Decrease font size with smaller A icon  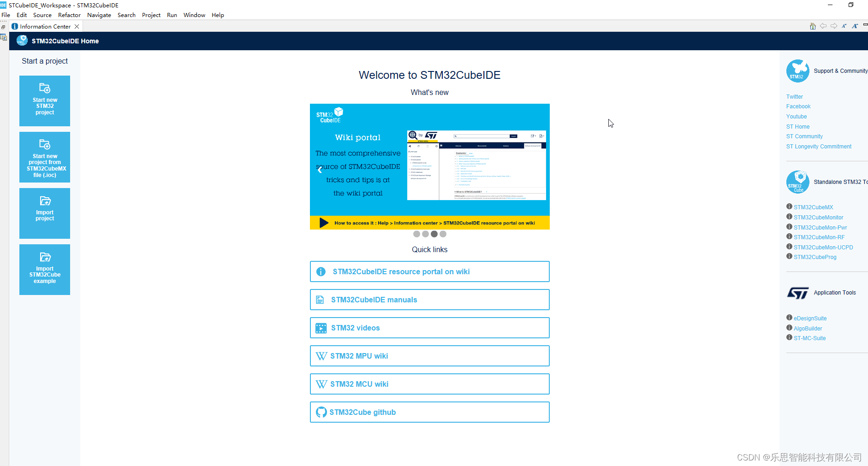[844, 26]
